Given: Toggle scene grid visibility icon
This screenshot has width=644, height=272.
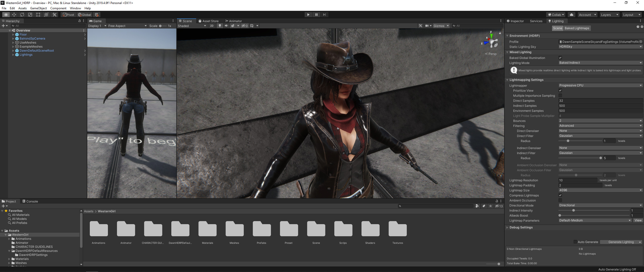Looking at the screenshot, I should pos(252,26).
